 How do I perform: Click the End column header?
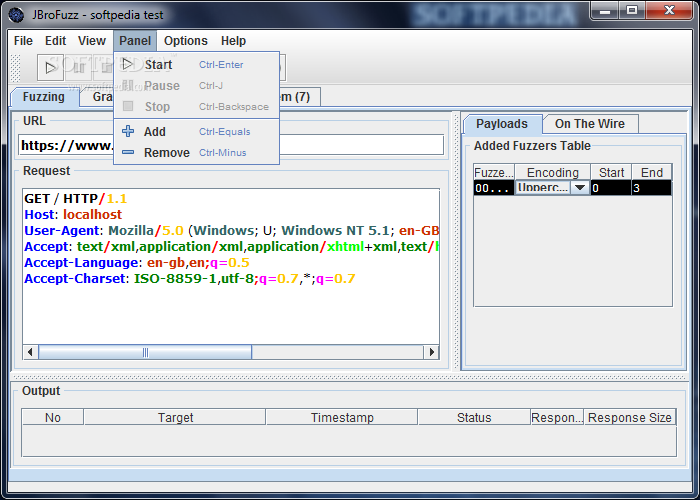click(652, 172)
